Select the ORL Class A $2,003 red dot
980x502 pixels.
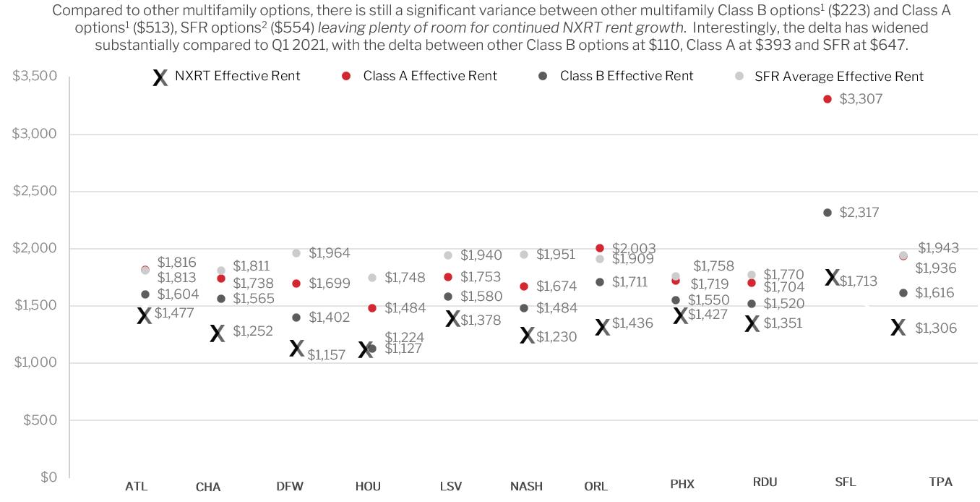600,248
